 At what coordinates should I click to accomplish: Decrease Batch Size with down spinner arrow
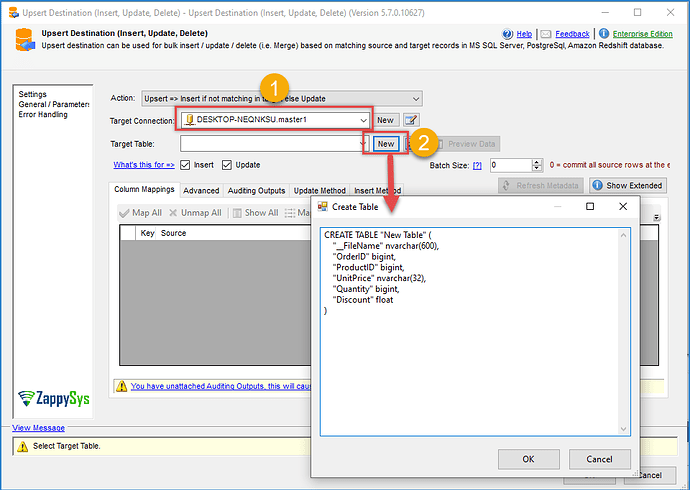point(536,168)
